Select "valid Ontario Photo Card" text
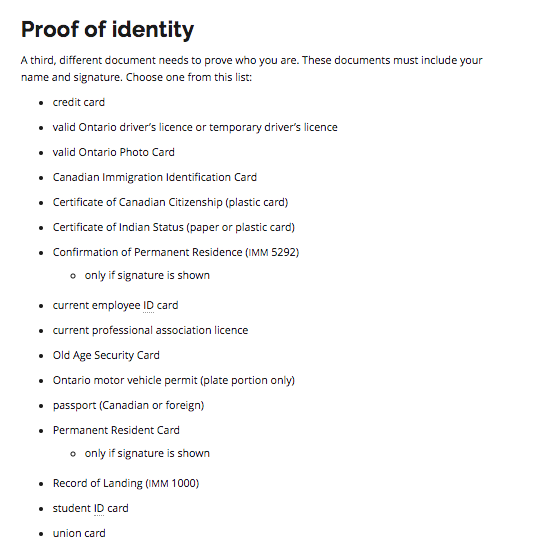Image resolution: width=548 pixels, height=558 pixels. [114, 152]
